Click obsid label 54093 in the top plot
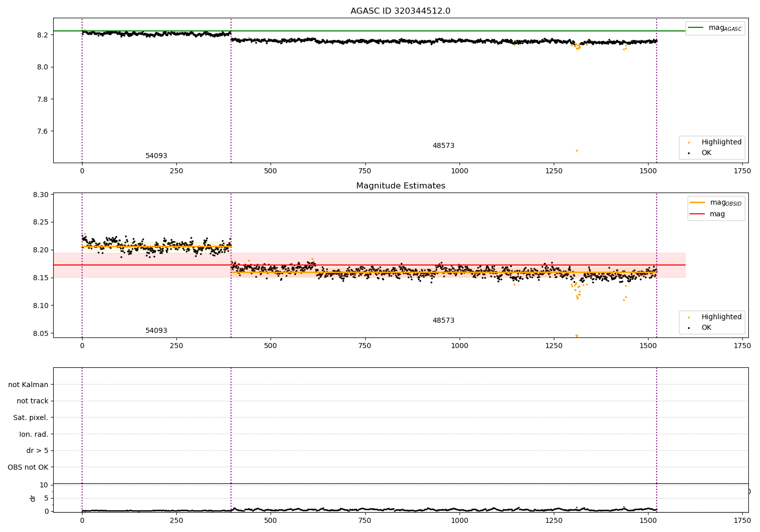Viewport: 760px width, 532px height. pos(156,156)
